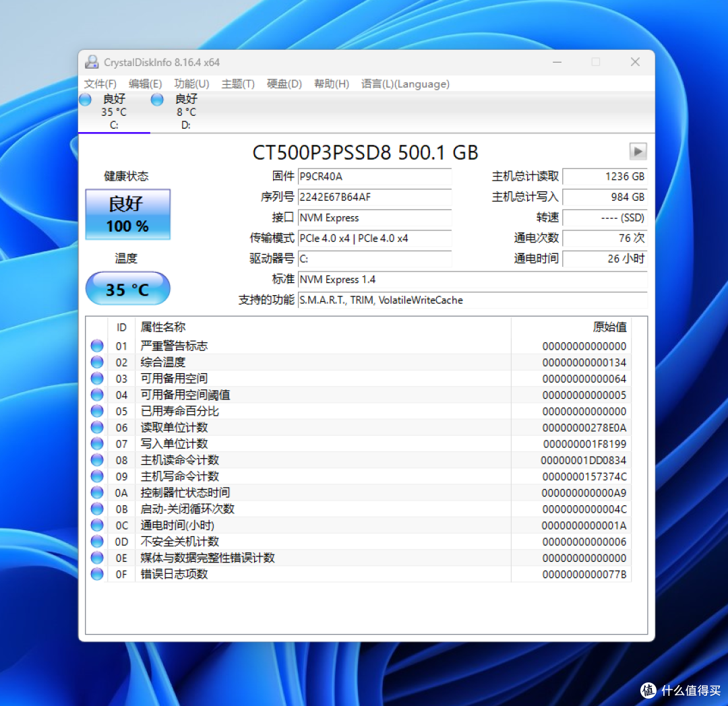Open the 语言(L)(Language) menu
This screenshot has width=728, height=706.
[405, 84]
